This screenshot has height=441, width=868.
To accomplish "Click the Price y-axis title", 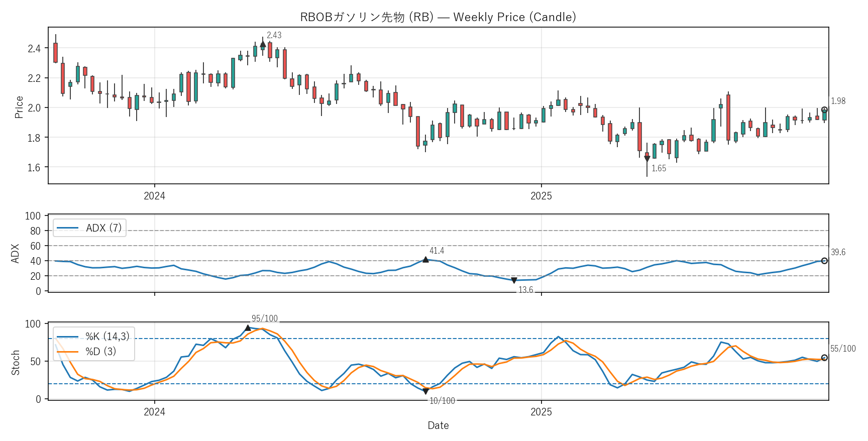I will click(19, 107).
